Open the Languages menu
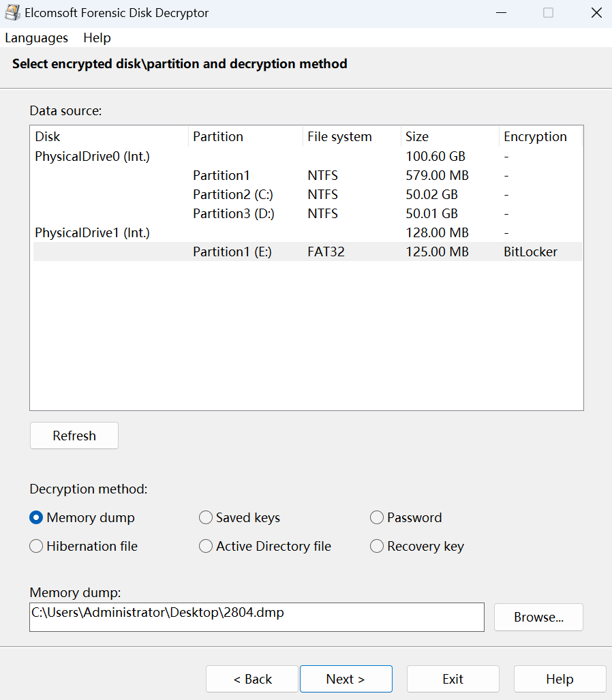612x700 pixels. point(36,37)
